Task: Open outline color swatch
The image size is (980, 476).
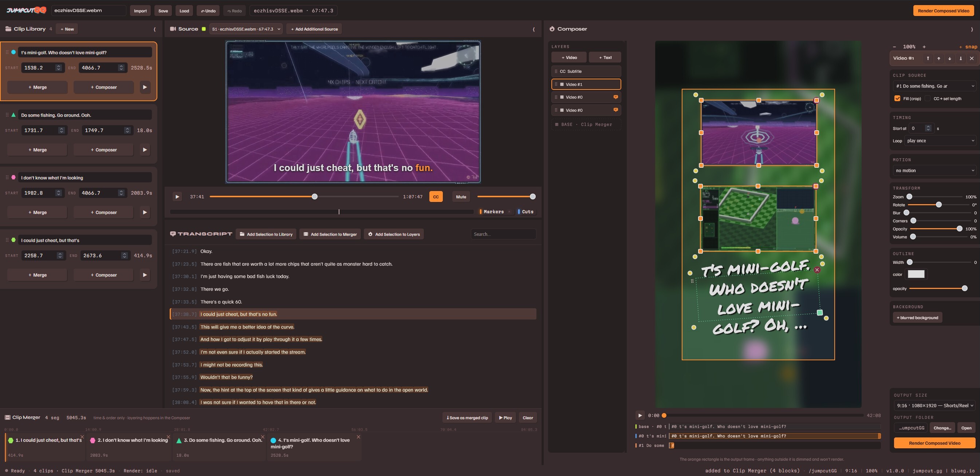Action: pos(916,274)
